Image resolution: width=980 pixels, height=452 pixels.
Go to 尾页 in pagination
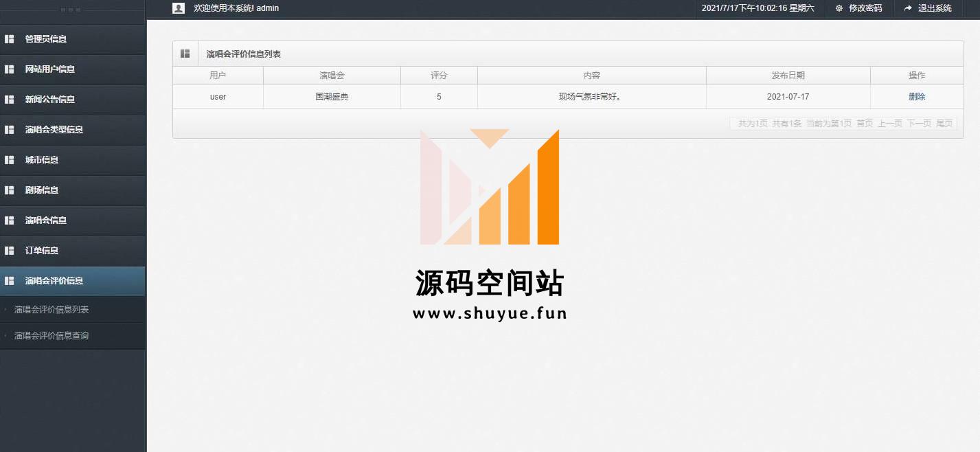tap(944, 124)
